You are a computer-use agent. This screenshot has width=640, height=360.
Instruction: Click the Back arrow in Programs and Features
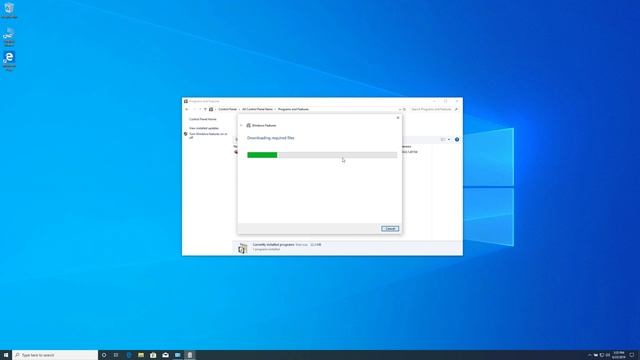point(187,109)
